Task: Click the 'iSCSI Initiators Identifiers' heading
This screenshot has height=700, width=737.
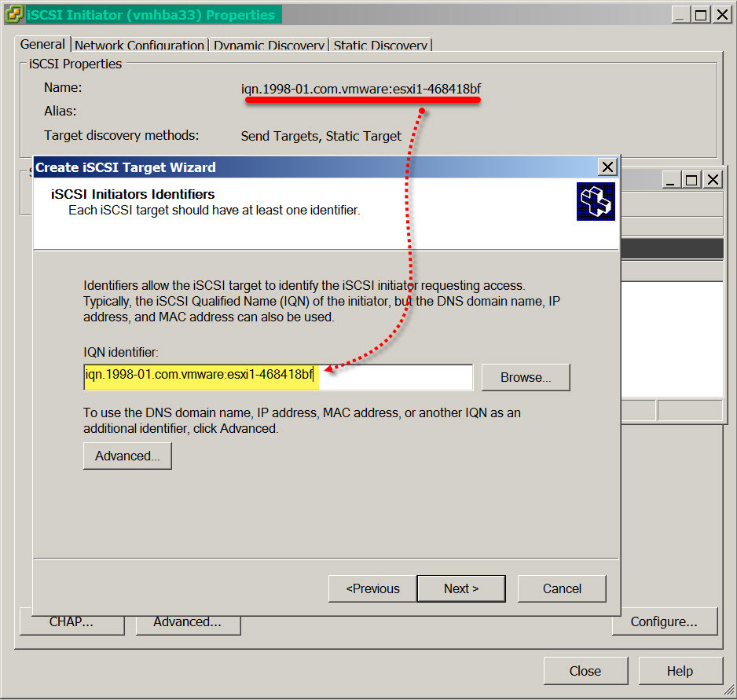Action: coord(133,194)
